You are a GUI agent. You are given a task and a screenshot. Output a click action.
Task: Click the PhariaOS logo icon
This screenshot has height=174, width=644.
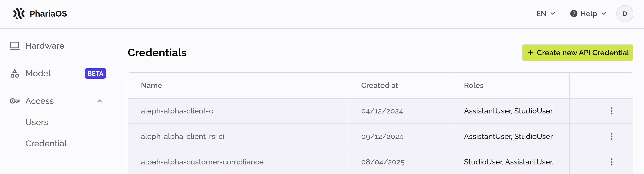19,14
